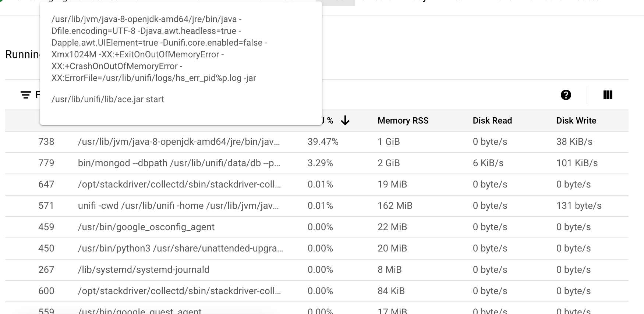Sort processes by Disk Read column
The width and height of the screenshot is (644, 314).
pyautogui.click(x=492, y=121)
